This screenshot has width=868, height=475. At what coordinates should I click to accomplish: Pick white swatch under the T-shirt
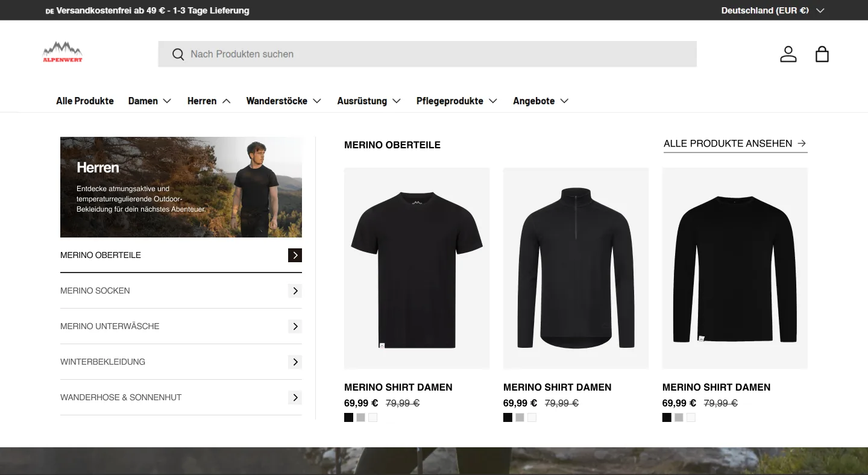tap(373, 417)
